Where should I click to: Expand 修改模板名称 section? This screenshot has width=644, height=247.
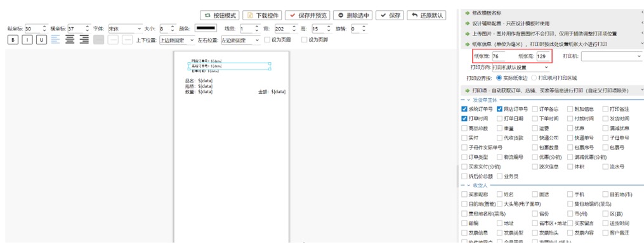pos(553,13)
